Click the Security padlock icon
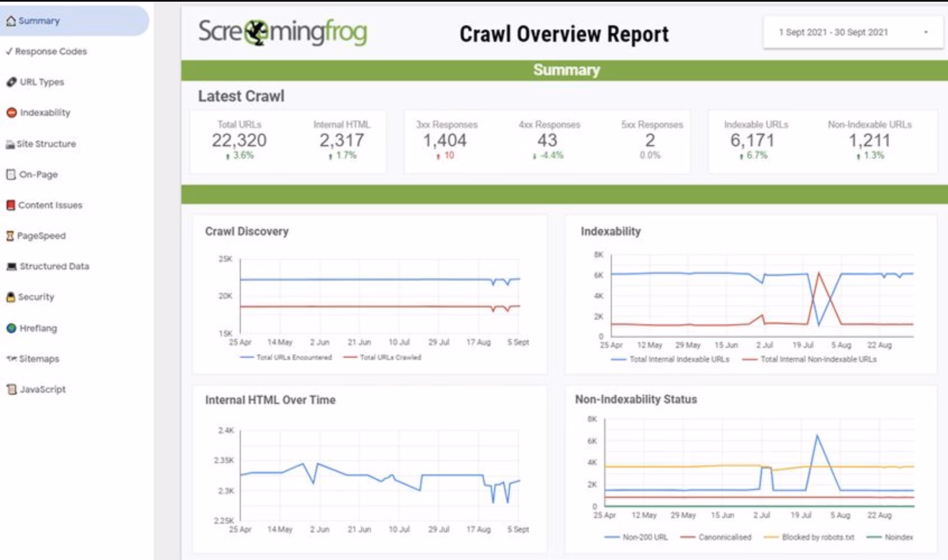This screenshot has height=560, width=948. click(x=10, y=297)
